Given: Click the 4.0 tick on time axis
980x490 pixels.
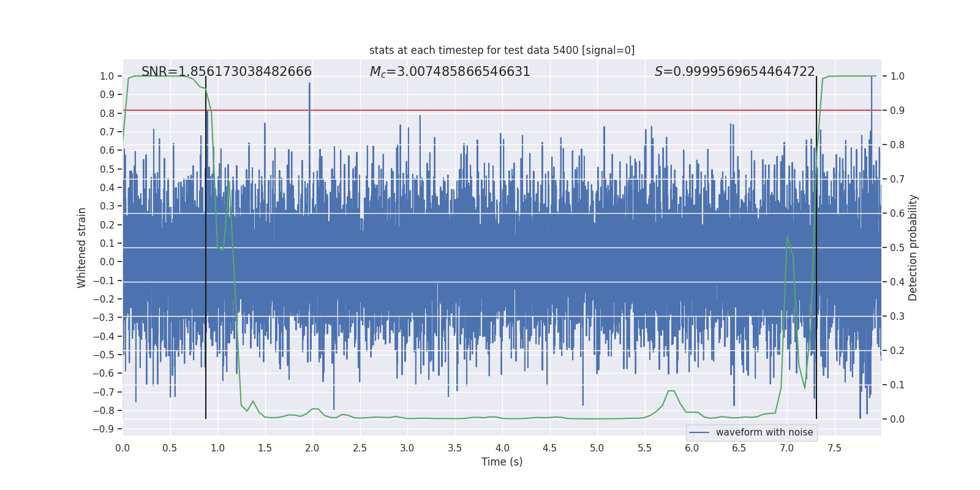Looking at the screenshot, I should tap(502, 448).
